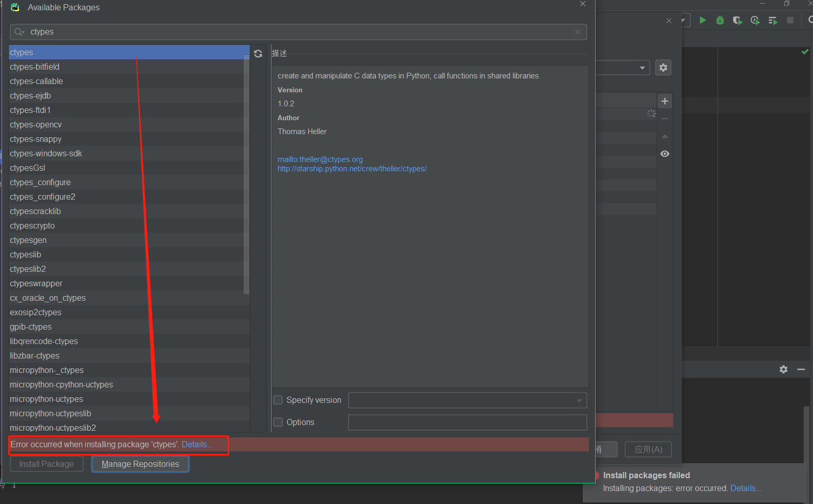Click the Manage Repositories button
The height and width of the screenshot is (504, 813).
(140, 464)
